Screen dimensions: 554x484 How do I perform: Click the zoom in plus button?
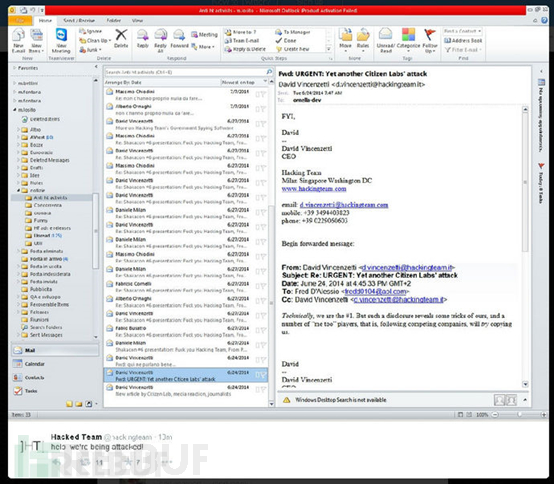[543, 415]
